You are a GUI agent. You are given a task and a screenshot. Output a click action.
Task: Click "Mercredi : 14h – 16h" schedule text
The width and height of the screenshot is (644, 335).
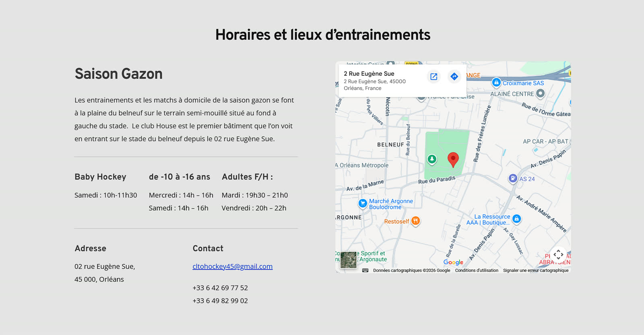[181, 195]
